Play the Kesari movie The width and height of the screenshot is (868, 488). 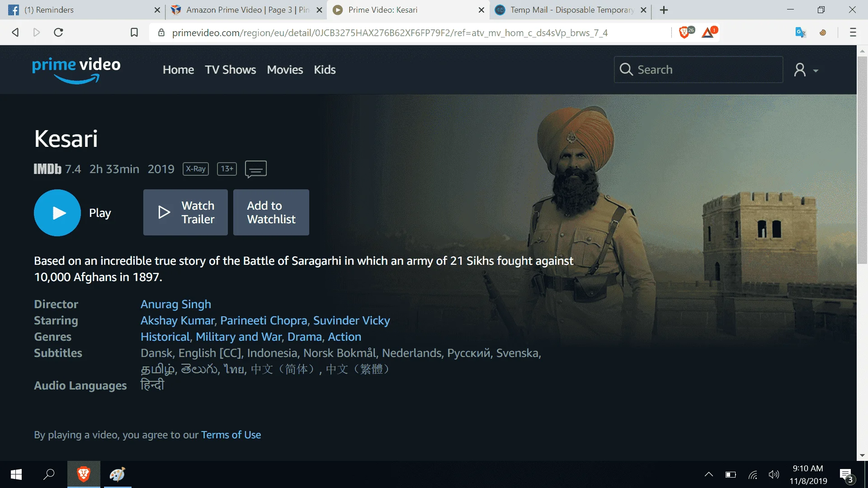57,213
